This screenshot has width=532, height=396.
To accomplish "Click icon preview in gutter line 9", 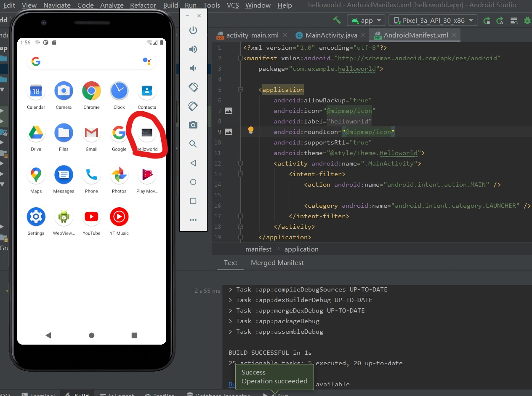I will coord(229,132).
